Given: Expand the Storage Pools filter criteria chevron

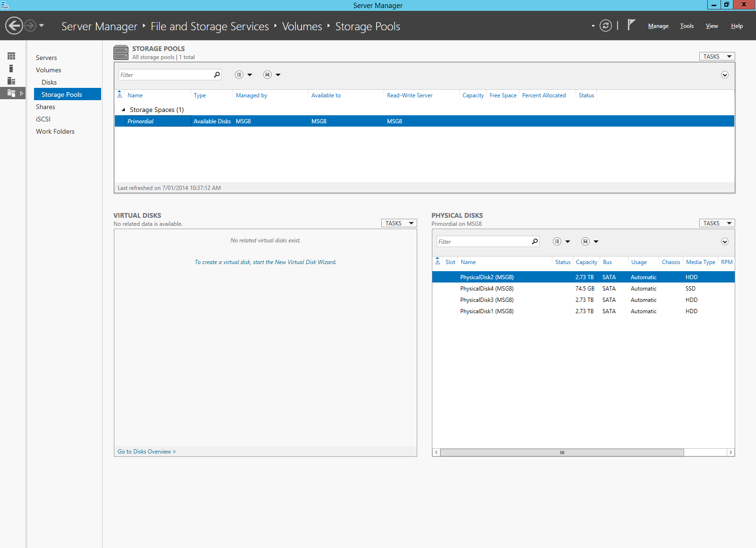Looking at the screenshot, I should pyautogui.click(x=725, y=75).
